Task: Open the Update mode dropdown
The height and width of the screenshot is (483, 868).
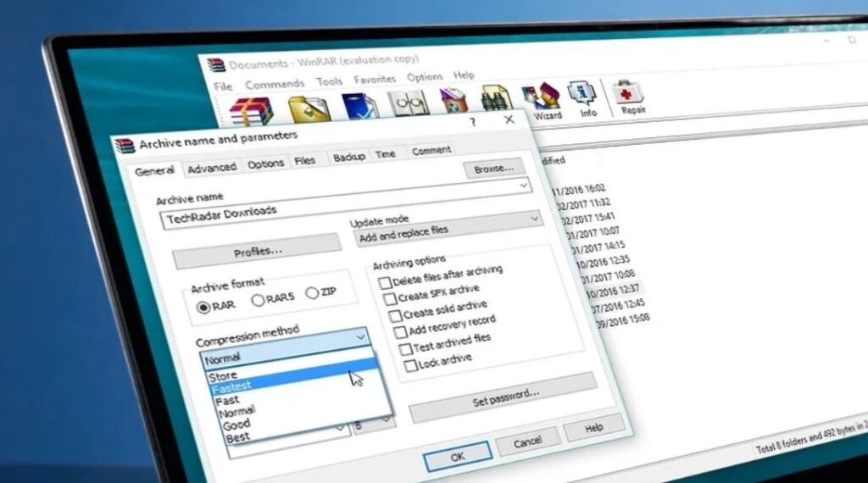Action: (448, 230)
